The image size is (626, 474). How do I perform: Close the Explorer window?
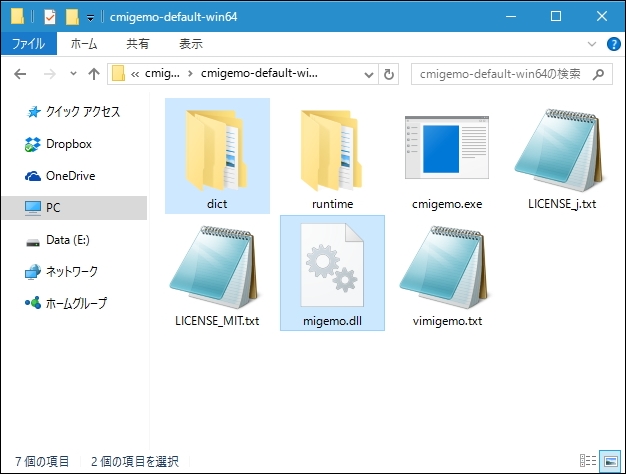pos(602,16)
